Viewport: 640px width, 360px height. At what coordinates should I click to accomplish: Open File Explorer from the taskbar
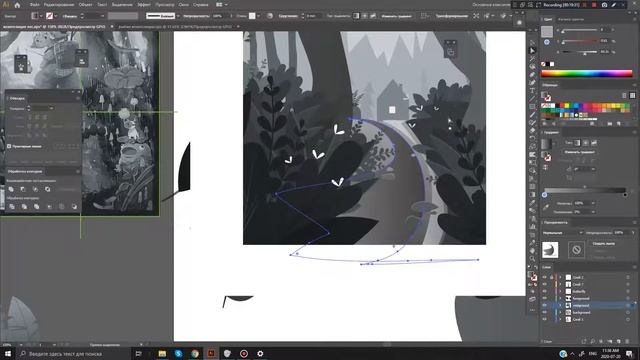[x=162, y=353]
